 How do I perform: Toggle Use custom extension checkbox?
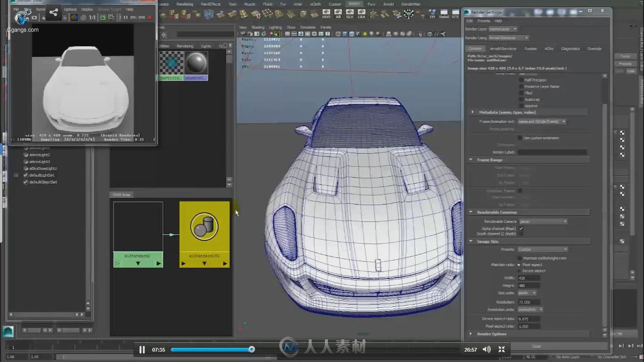point(520,138)
